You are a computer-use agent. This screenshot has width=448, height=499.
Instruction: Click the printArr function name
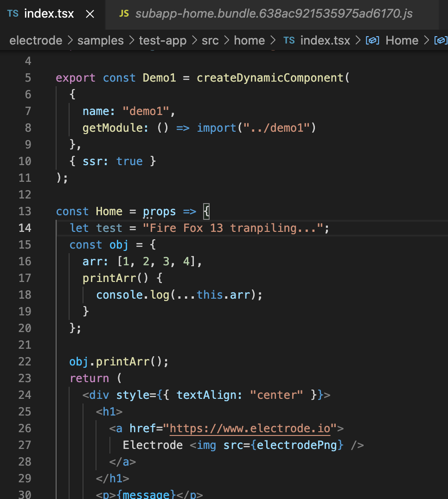109,278
